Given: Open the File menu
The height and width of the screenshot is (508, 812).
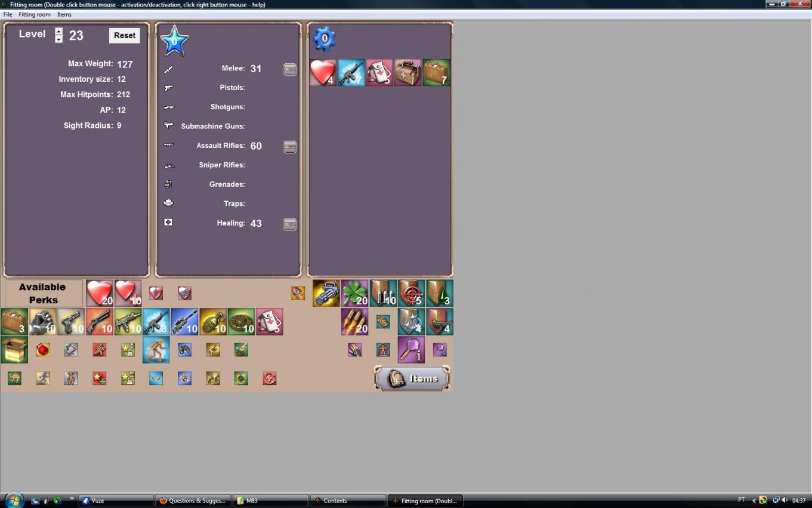Looking at the screenshot, I should (8, 14).
